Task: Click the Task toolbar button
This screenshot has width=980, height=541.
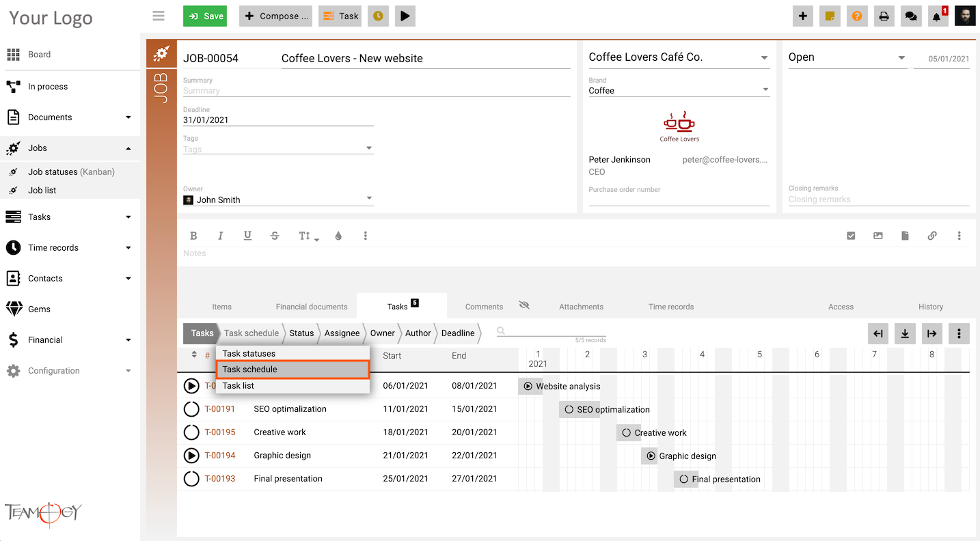Action: 340,16
